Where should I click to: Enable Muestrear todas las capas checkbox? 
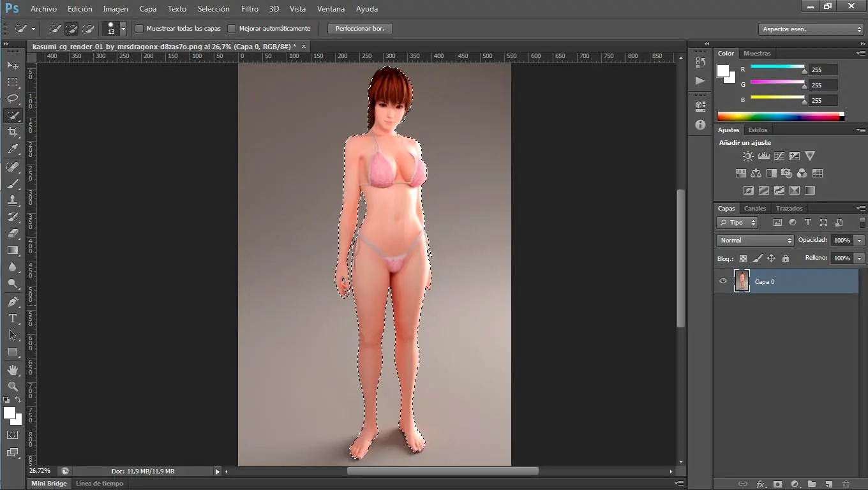(139, 29)
